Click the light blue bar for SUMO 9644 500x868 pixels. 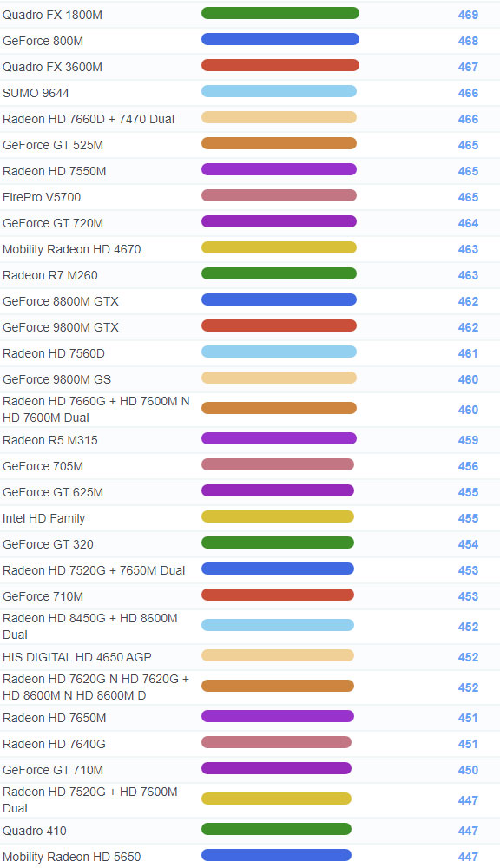[279, 91]
